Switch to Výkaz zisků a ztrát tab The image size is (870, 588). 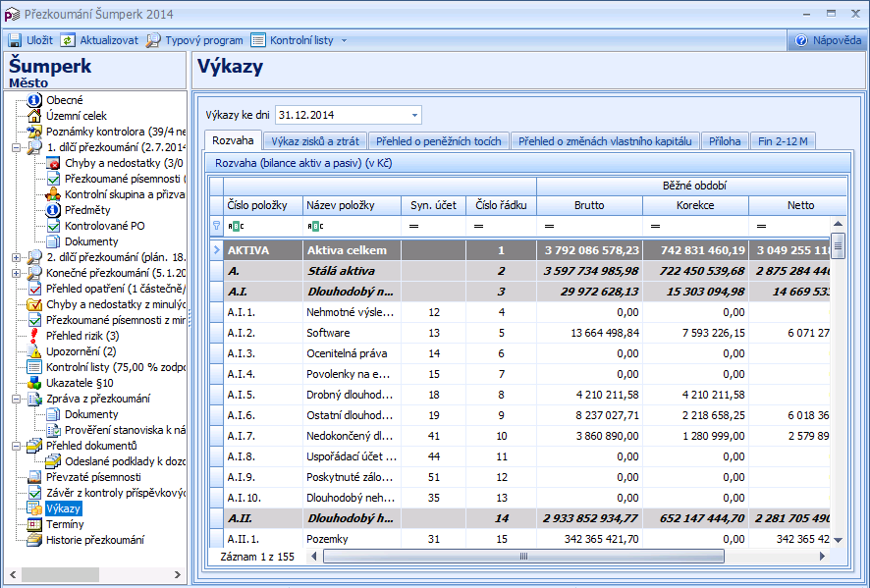[315, 141]
